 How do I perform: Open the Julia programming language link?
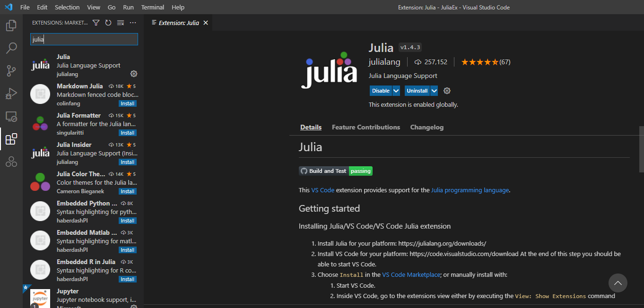coord(470,190)
